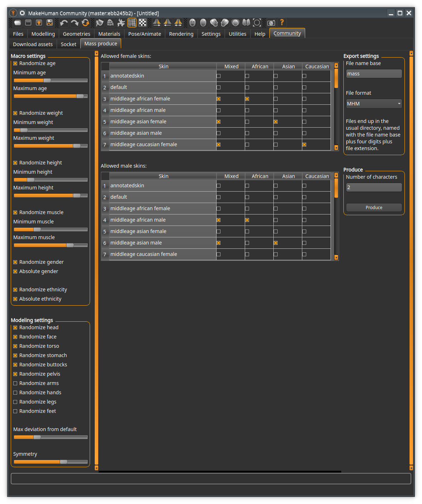Uncheck African for male middleage african male row
This screenshot has height=504, width=422.
[x=247, y=220]
